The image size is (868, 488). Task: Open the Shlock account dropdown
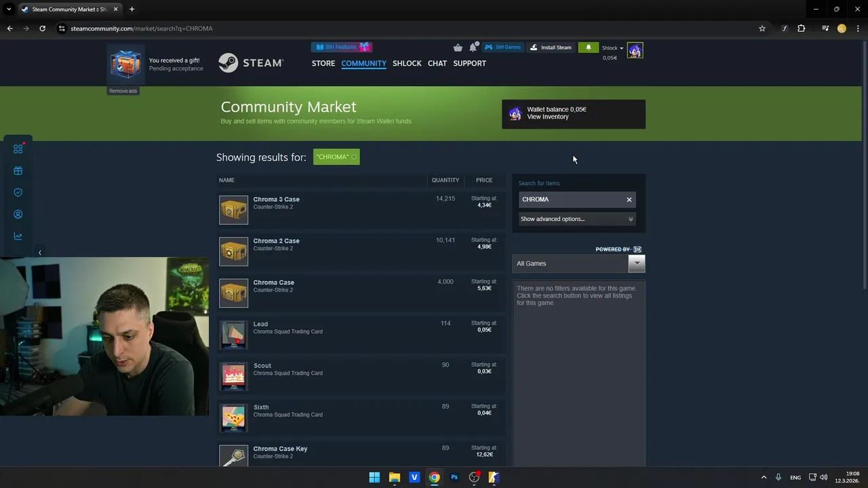tap(613, 48)
